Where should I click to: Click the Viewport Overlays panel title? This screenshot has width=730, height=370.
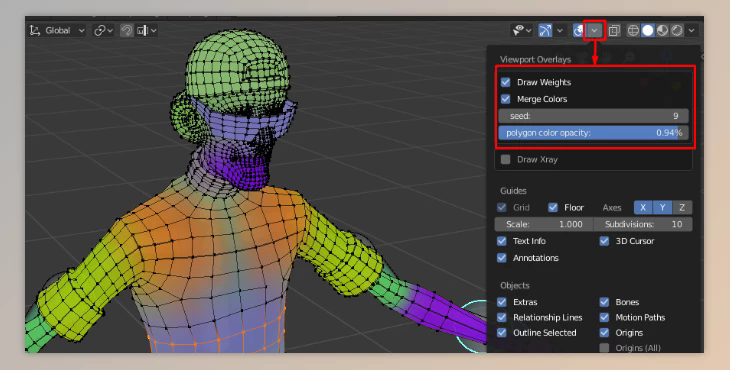pyautogui.click(x=535, y=60)
